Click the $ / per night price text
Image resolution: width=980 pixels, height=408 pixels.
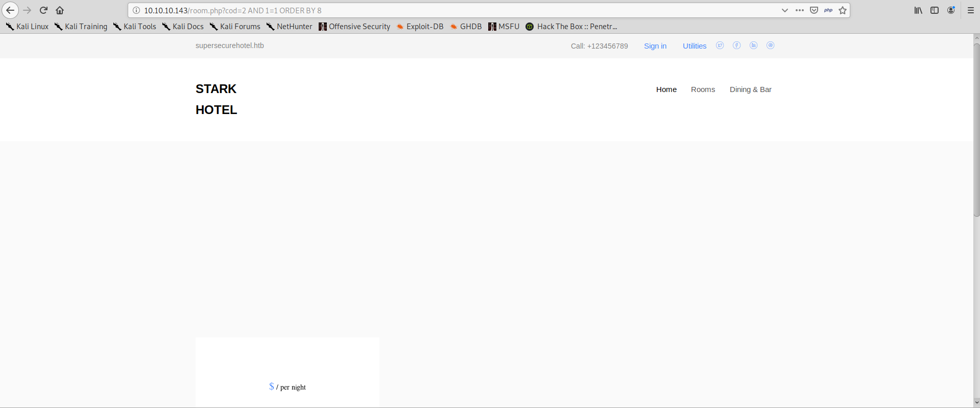click(288, 387)
